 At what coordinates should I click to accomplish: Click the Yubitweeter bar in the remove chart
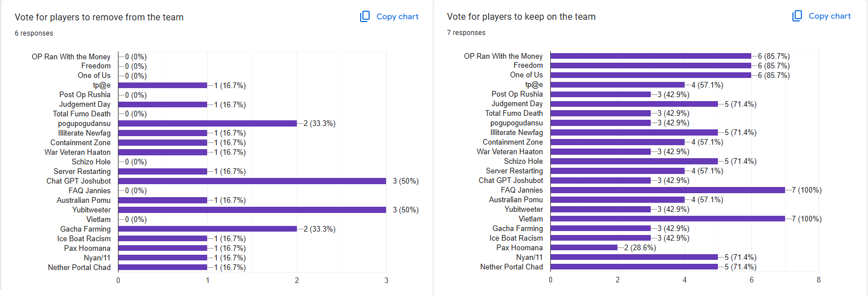click(x=252, y=210)
